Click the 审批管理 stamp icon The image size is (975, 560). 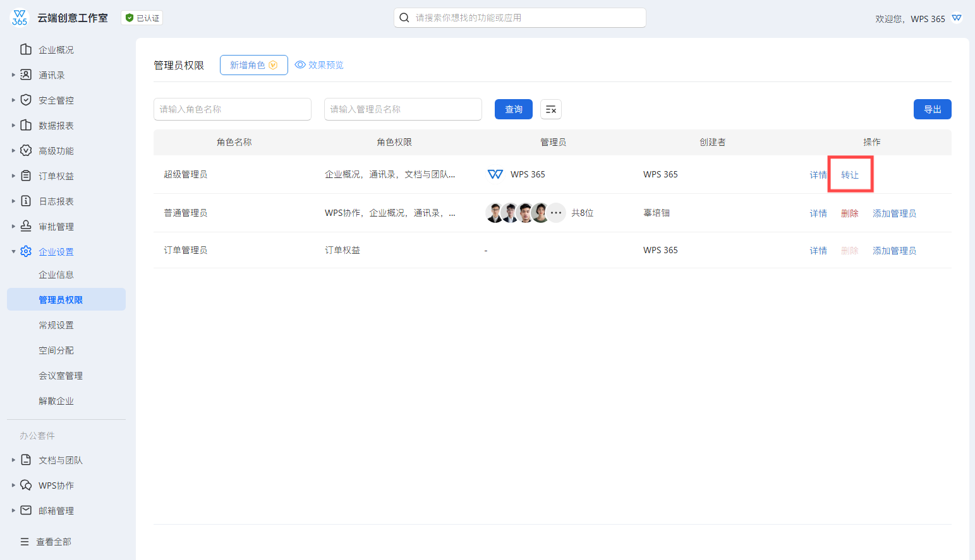tap(26, 226)
